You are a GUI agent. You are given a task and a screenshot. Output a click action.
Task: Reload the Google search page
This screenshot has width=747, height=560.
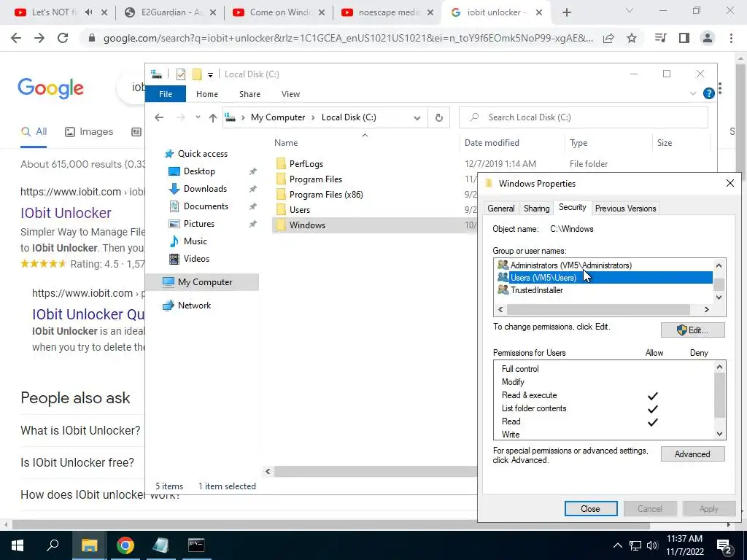coord(63,38)
